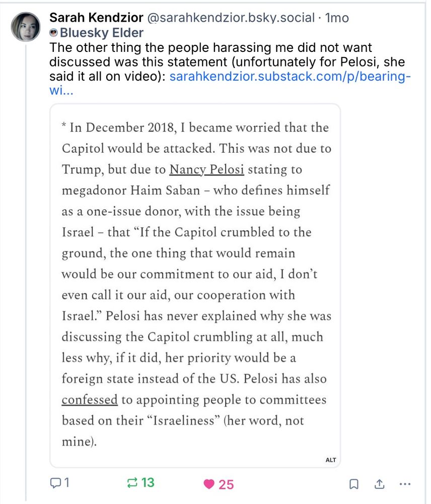
Task: Bookmark this post
Action: coord(354,484)
